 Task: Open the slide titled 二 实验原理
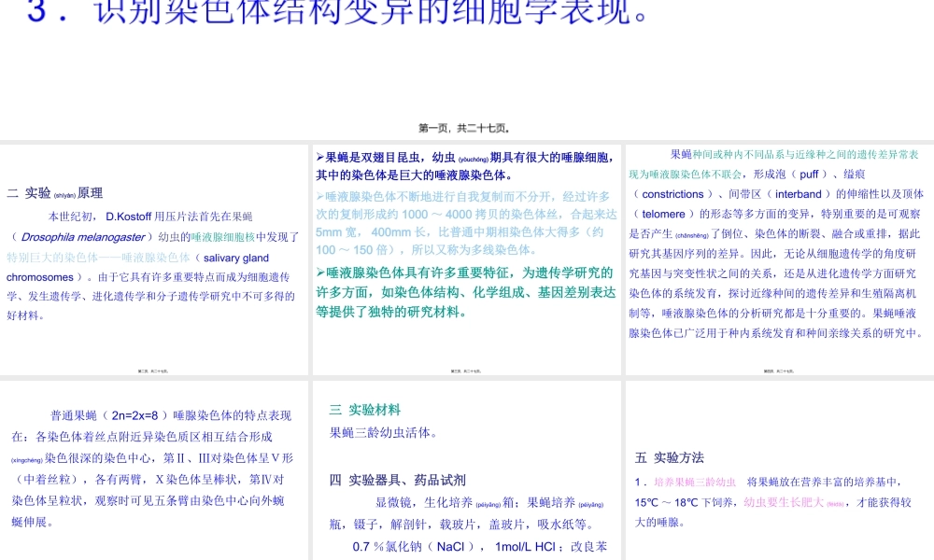click(x=154, y=252)
